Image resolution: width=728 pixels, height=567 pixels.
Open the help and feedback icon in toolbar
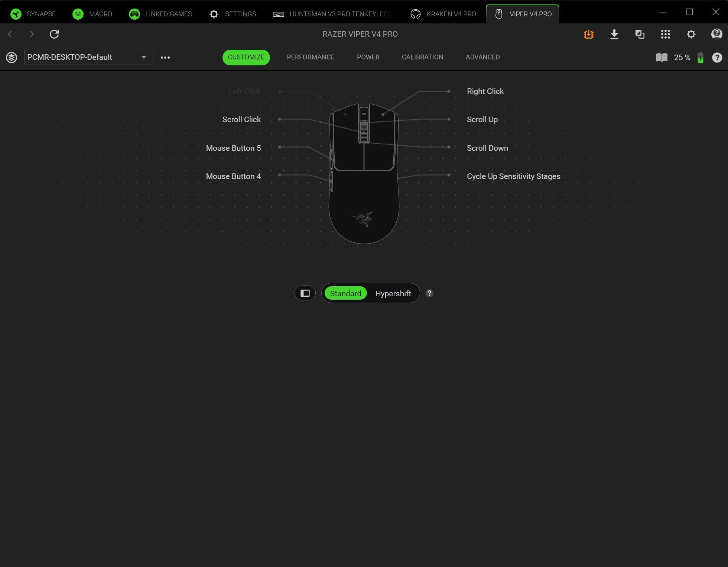716,34
